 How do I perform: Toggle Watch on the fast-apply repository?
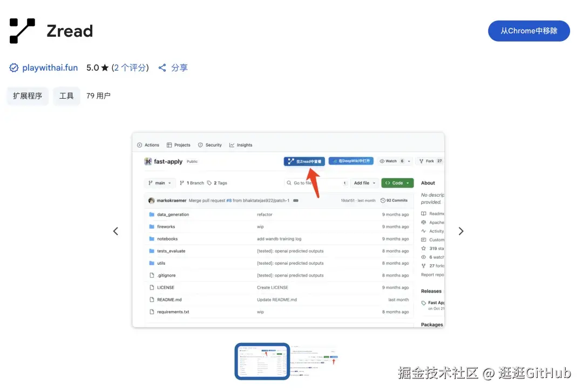pos(391,161)
